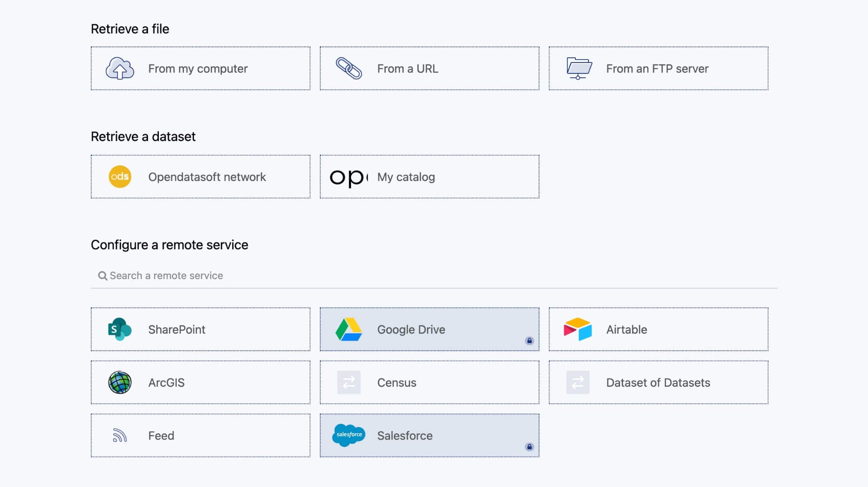Viewport: 868px width, 487px height.
Task: Select Dataset of Datasets service
Action: coord(658,382)
